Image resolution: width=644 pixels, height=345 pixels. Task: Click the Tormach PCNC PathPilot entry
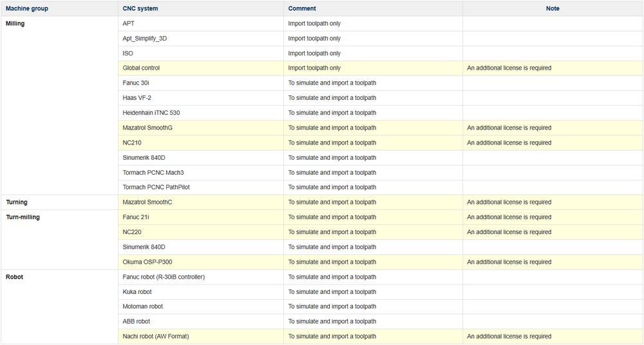click(156, 188)
